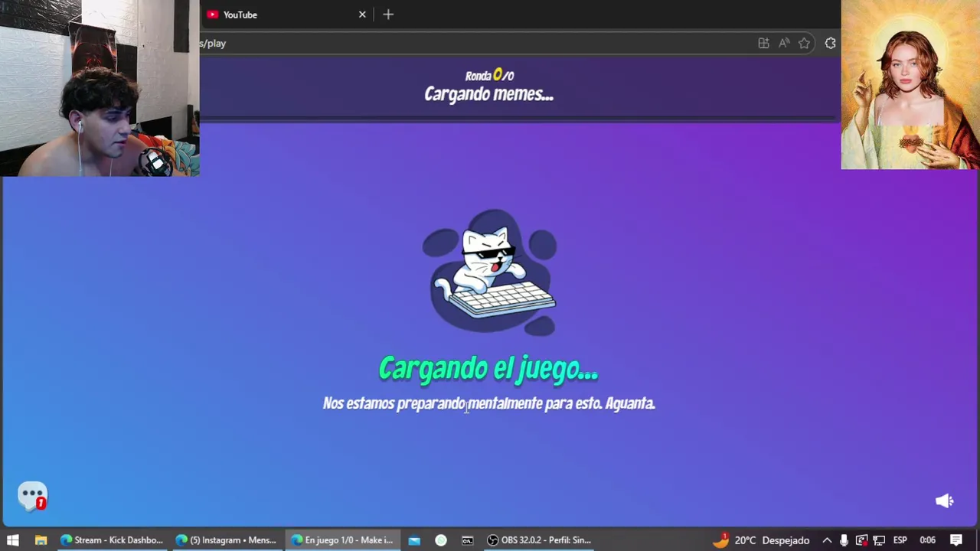Open the chat bubble with unread notification
Viewport: 980px width, 551px height.
click(33, 497)
